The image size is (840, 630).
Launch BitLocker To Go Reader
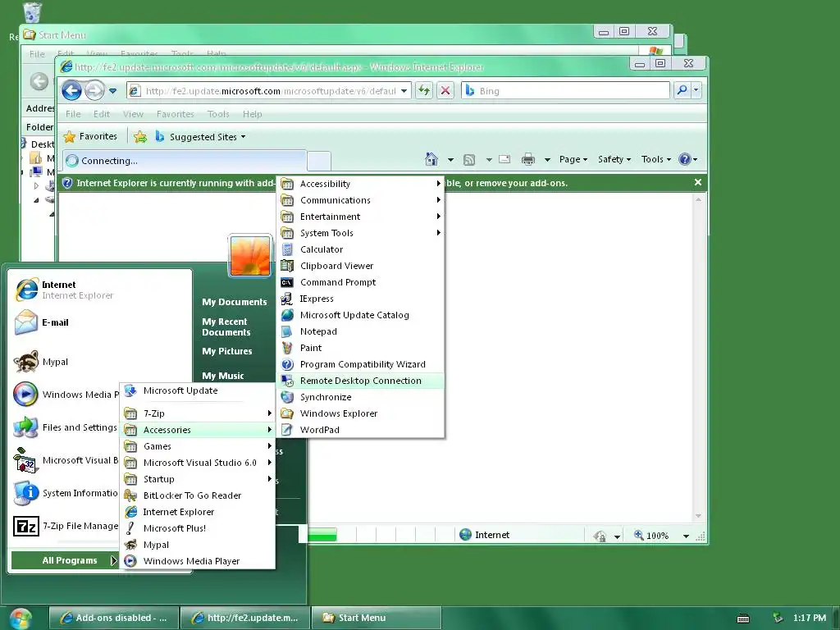click(197, 495)
